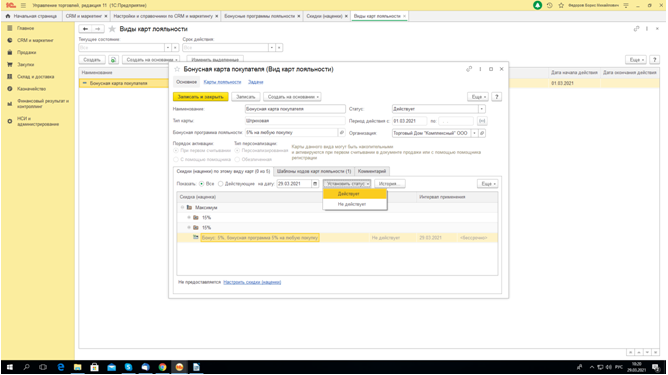Viewport: 668px width, 375px height.
Task: Open Срок действия filter dropdown
Action: (x=271, y=48)
